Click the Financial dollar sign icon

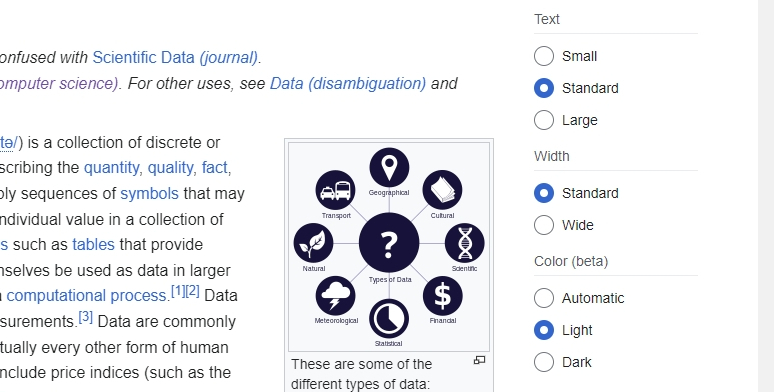pyautogui.click(x=443, y=296)
